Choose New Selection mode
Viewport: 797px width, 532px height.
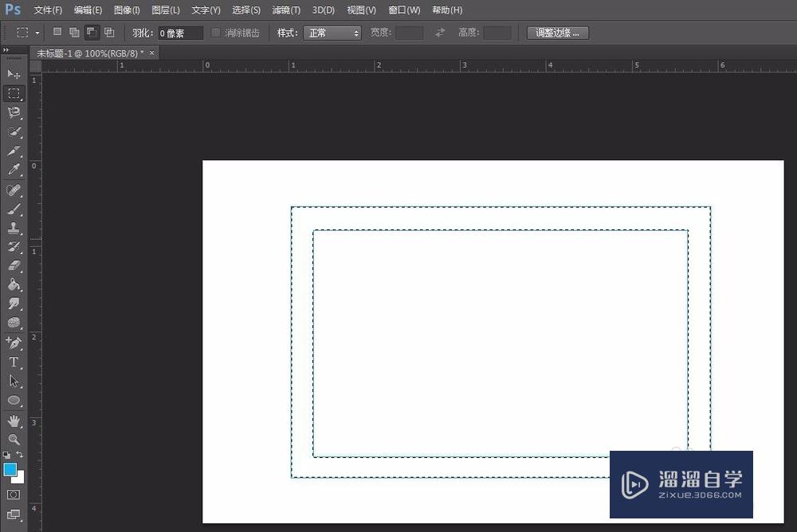point(57,32)
